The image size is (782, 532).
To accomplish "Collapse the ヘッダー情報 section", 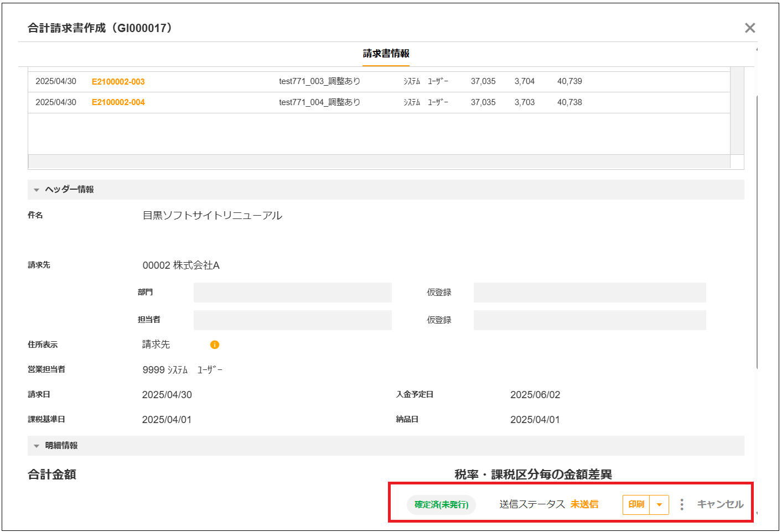I will 37,190.
